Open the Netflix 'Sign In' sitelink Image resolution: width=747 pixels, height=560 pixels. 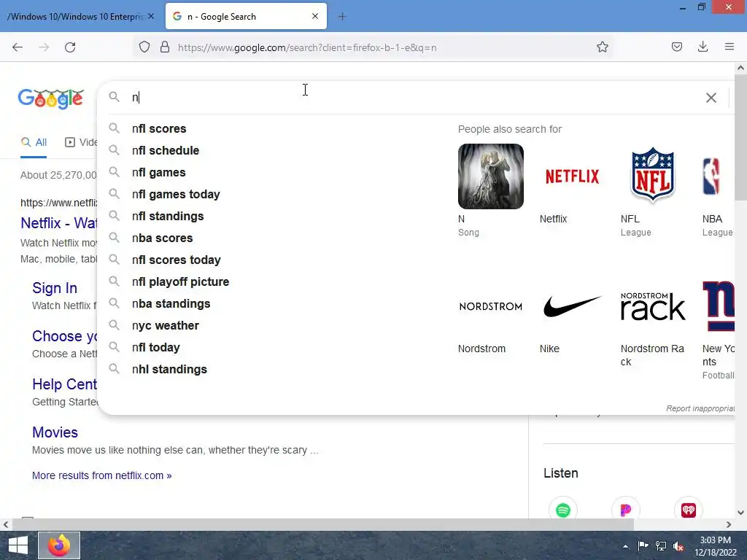(55, 288)
